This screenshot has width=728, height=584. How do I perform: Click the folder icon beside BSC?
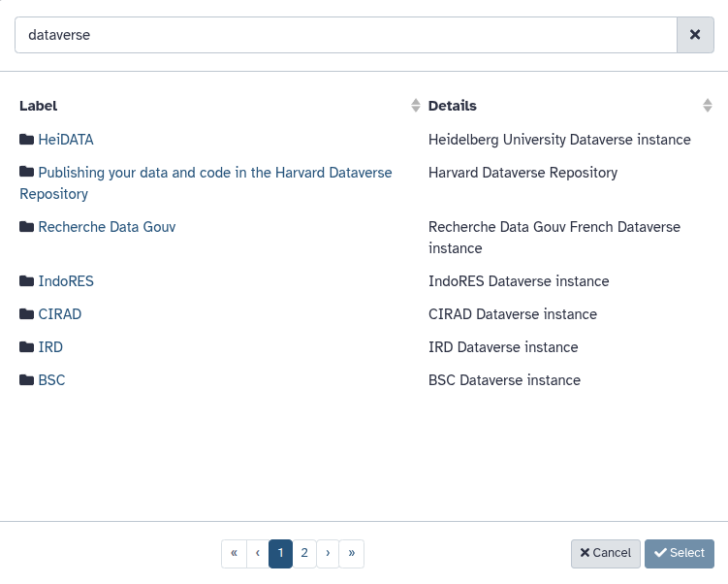pyautogui.click(x=26, y=380)
